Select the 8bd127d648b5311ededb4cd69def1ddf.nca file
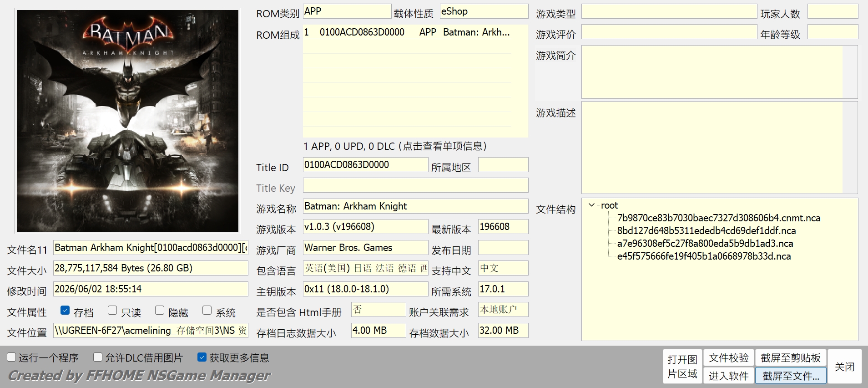Viewport: 868px width, 388px height. 707,231
